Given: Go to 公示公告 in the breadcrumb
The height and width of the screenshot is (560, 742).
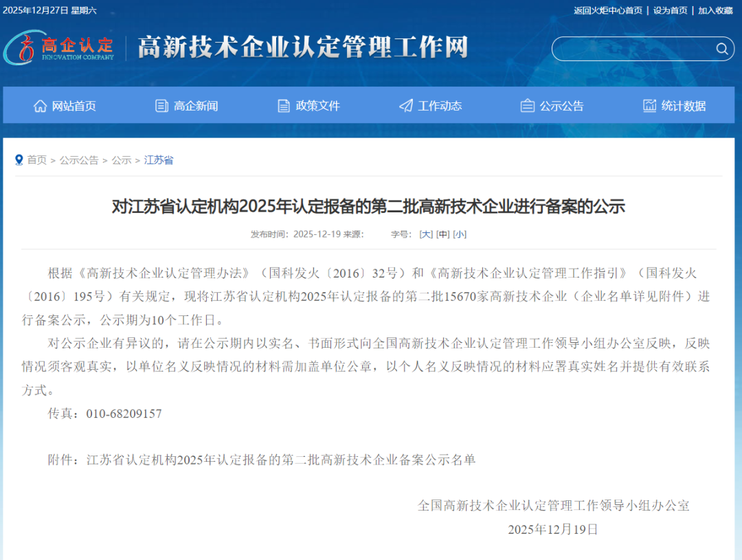Looking at the screenshot, I should point(79,160).
